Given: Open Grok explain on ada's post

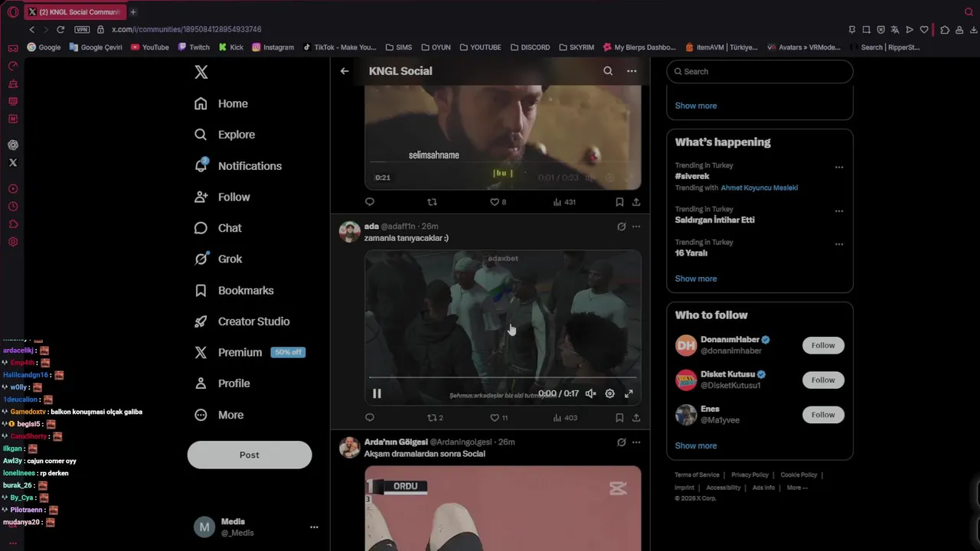Looking at the screenshot, I should point(622,227).
